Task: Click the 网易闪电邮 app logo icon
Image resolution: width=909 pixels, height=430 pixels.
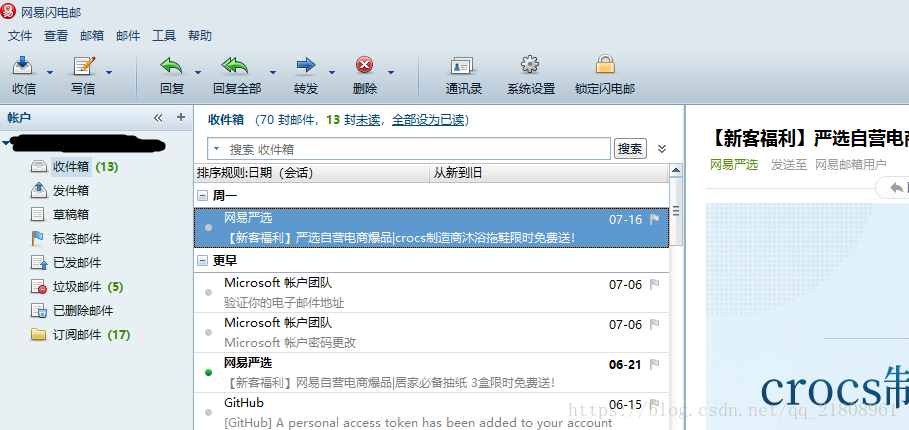Action: click(x=8, y=11)
